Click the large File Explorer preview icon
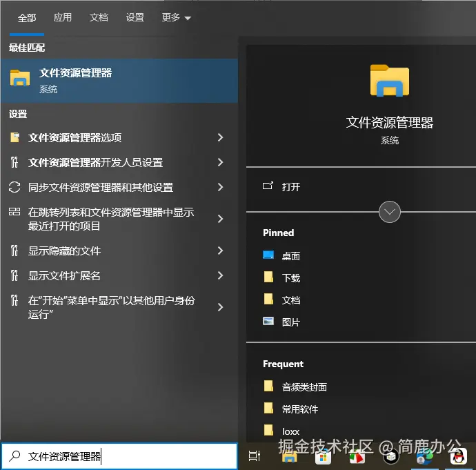The height and width of the screenshot is (470, 476). [x=390, y=81]
